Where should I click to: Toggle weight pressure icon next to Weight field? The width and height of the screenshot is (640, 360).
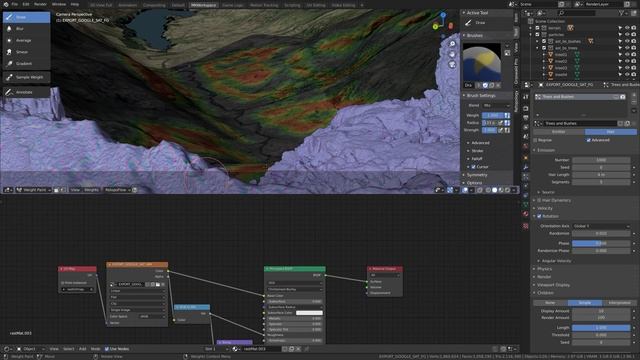(507, 116)
